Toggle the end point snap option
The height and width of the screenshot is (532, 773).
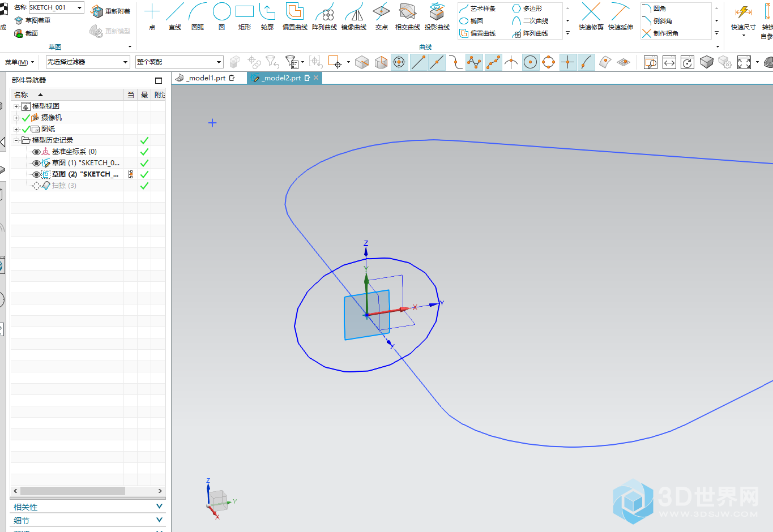click(418, 62)
